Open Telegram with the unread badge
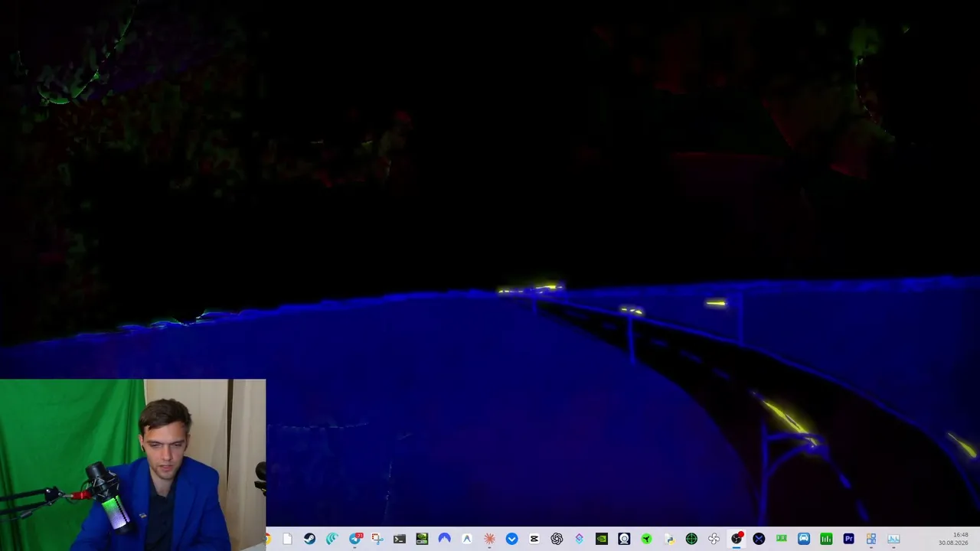This screenshot has width=980, height=551. 354,539
